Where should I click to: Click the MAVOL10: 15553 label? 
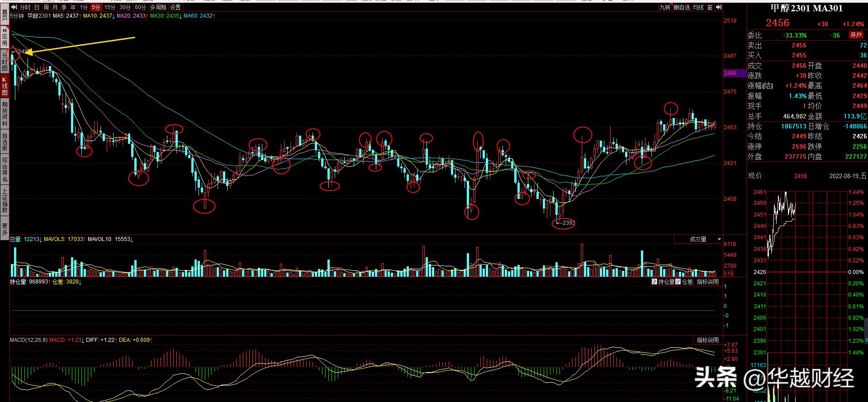coord(110,239)
